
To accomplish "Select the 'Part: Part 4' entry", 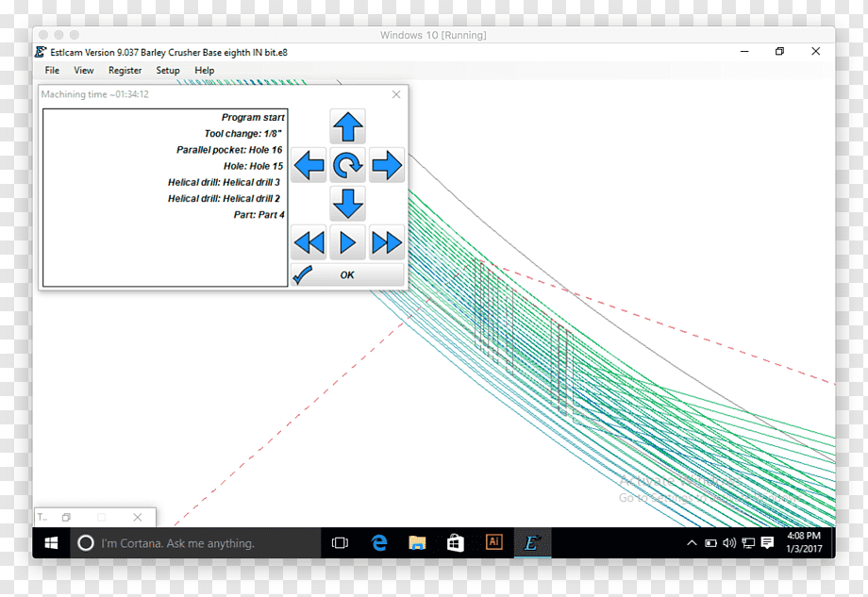I will click(x=259, y=215).
